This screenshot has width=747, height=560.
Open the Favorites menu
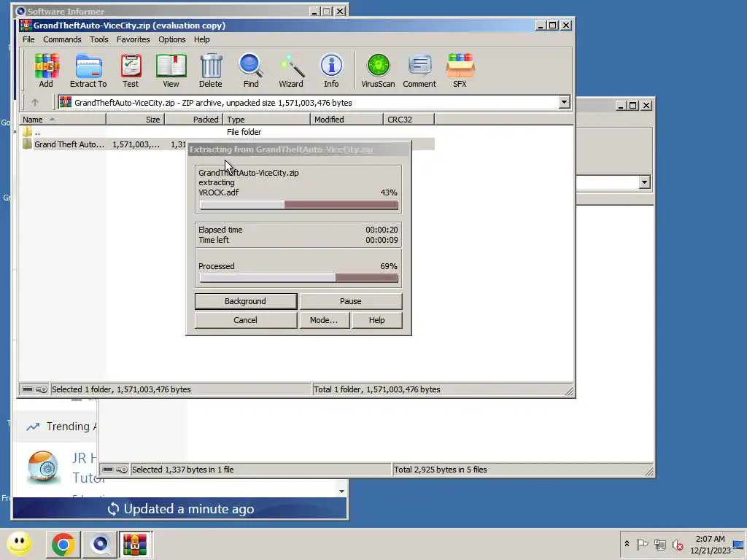click(133, 39)
